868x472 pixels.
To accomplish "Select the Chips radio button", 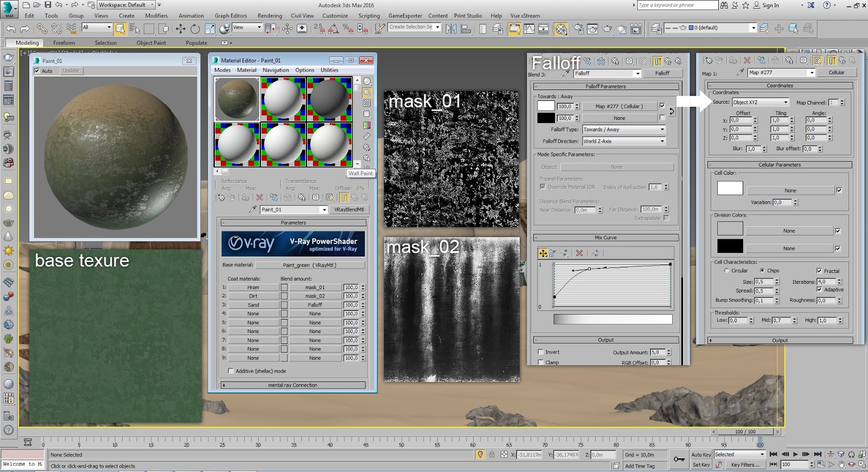I will tap(762, 271).
